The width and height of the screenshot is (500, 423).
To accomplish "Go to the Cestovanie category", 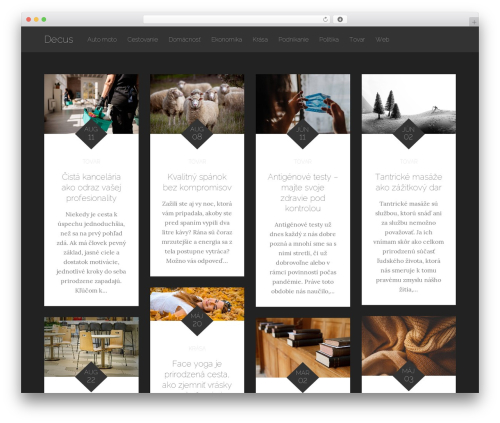I will tap(142, 40).
